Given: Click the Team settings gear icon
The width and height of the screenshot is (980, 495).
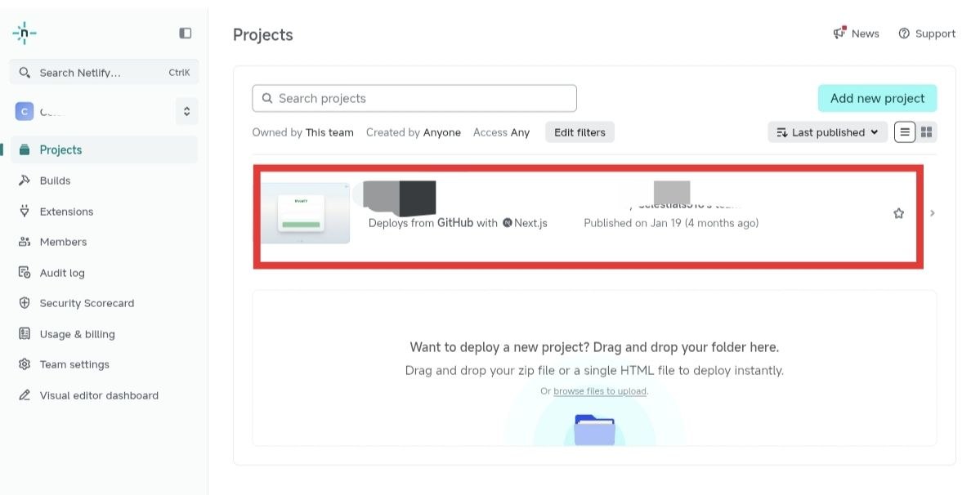Looking at the screenshot, I should (x=25, y=364).
